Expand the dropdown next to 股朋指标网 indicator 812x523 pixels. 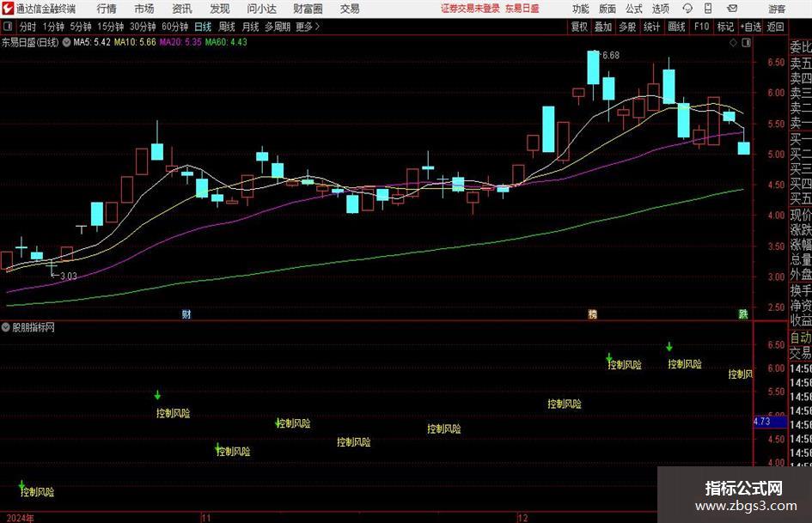6,327
